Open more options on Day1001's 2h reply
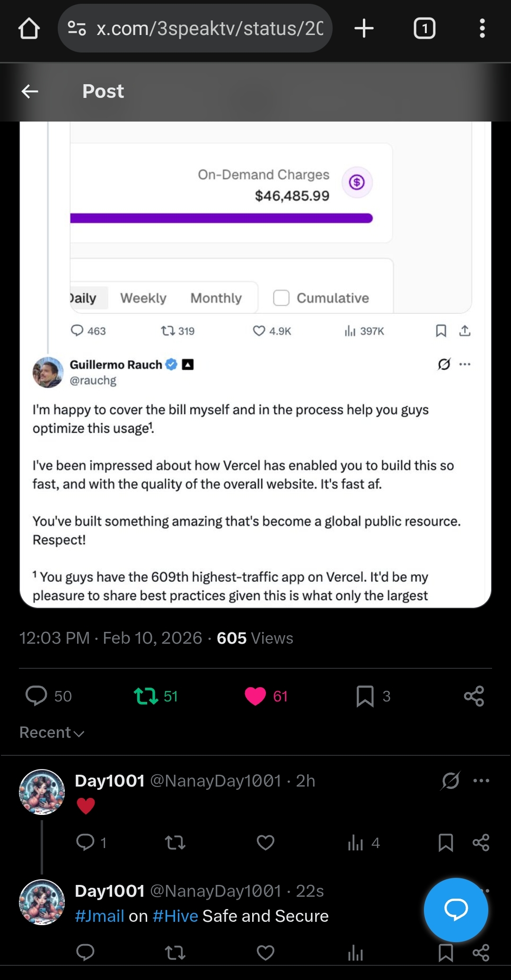Image resolution: width=511 pixels, height=980 pixels. 481,781
